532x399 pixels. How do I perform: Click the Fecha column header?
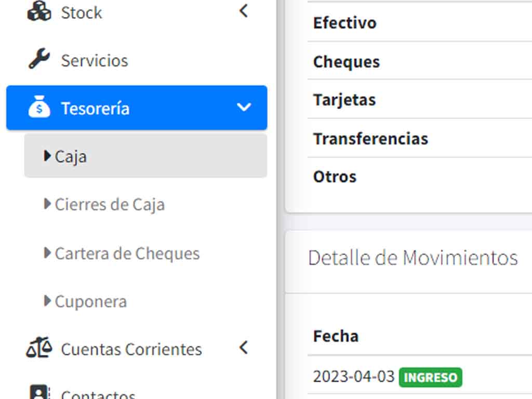click(336, 336)
